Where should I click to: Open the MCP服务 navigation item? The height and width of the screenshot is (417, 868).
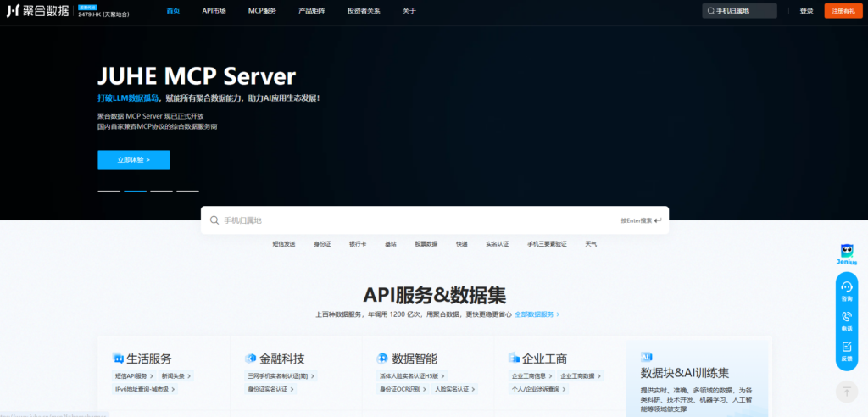pyautogui.click(x=262, y=11)
